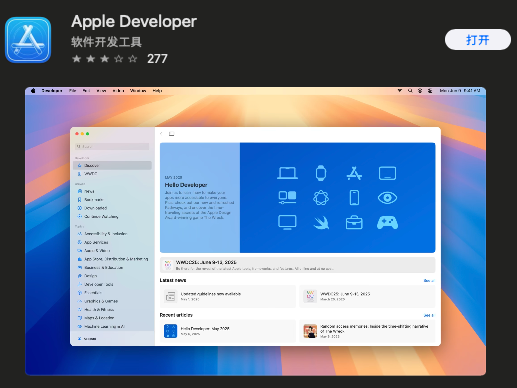The height and width of the screenshot is (388, 517).
Task: Click the briefcase icon in banner
Action: 354,222
